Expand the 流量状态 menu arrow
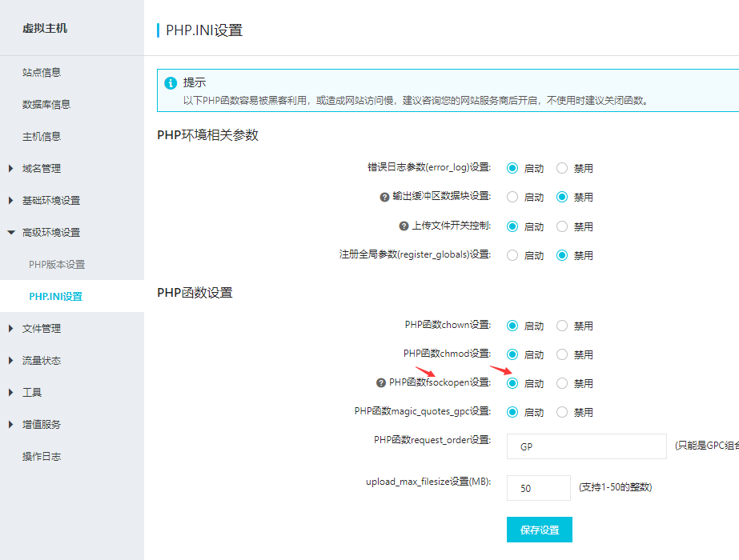739x560 pixels. pos(11,360)
